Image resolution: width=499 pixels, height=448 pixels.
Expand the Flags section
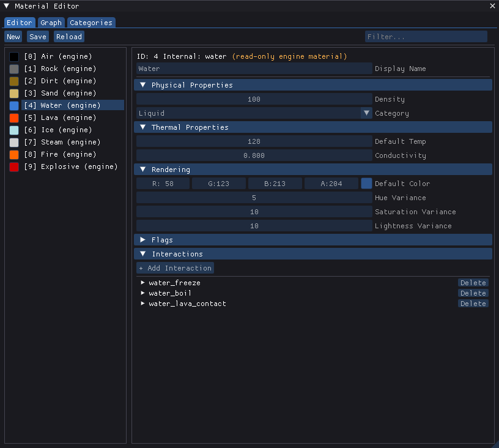pos(313,240)
